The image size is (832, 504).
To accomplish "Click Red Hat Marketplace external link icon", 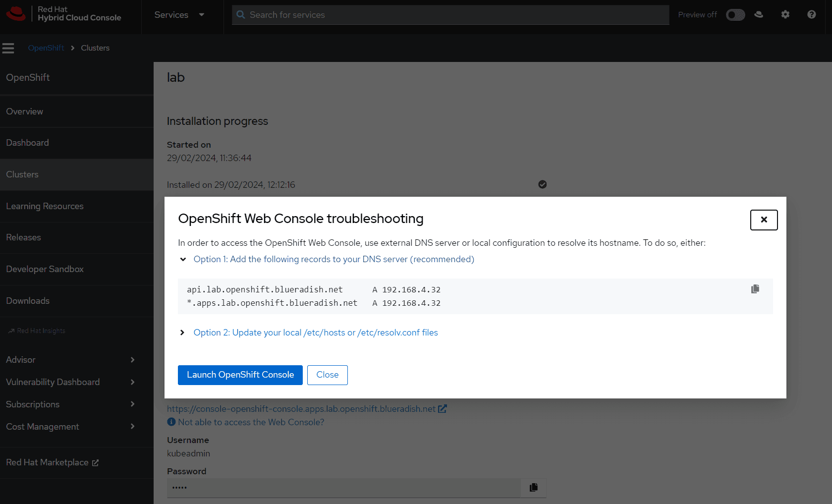I will (x=95, y=462).
